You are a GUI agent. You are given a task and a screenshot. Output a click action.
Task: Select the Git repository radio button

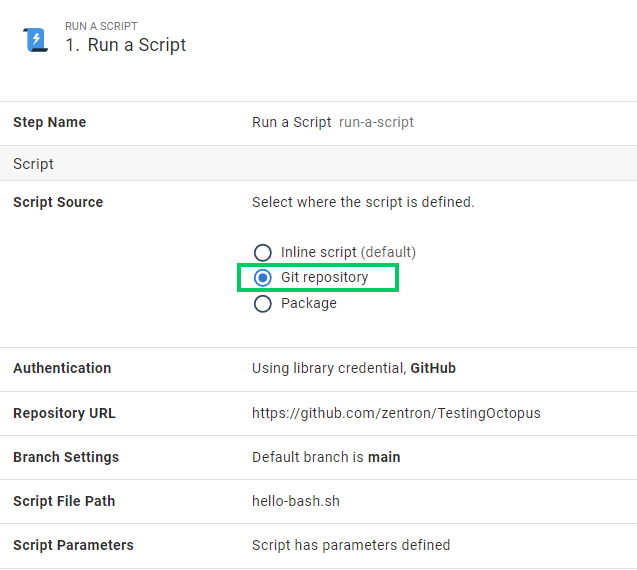pyautogui.click(x=262, y=277)
